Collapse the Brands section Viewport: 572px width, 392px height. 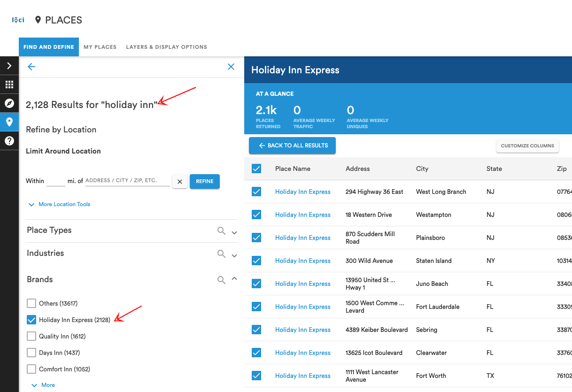click(x=234, y=279)
